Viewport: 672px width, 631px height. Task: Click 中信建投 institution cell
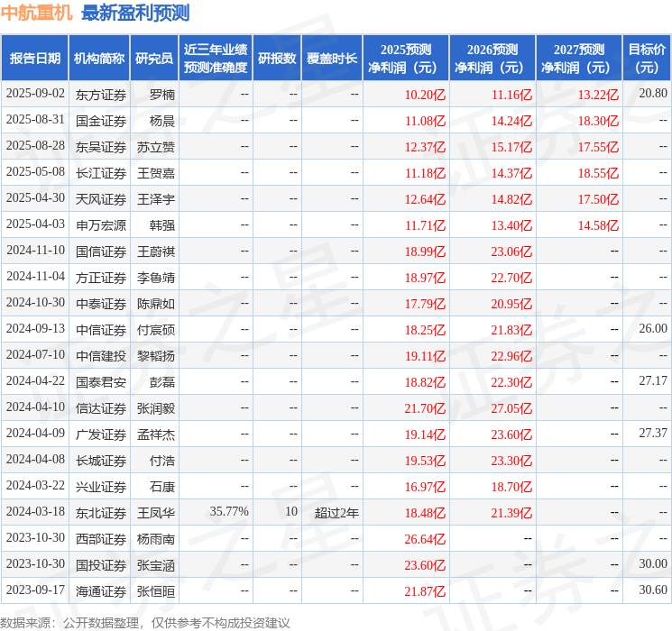(101, 356)
